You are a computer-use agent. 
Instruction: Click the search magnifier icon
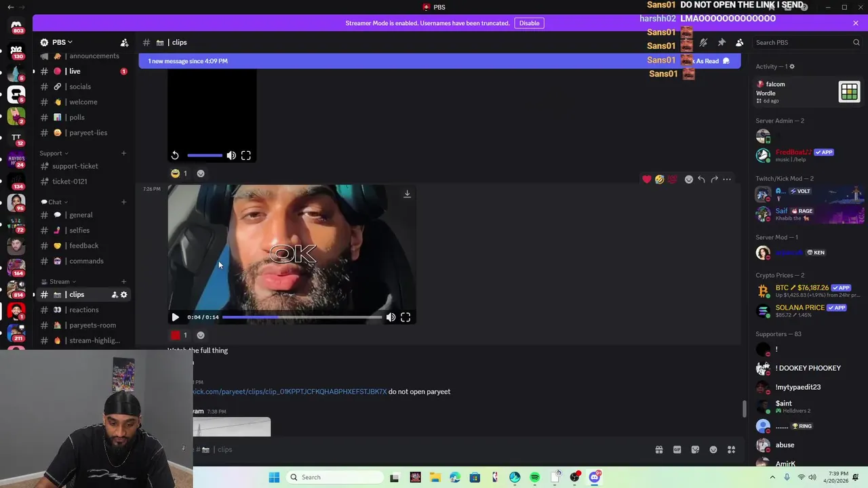point(856,43)
